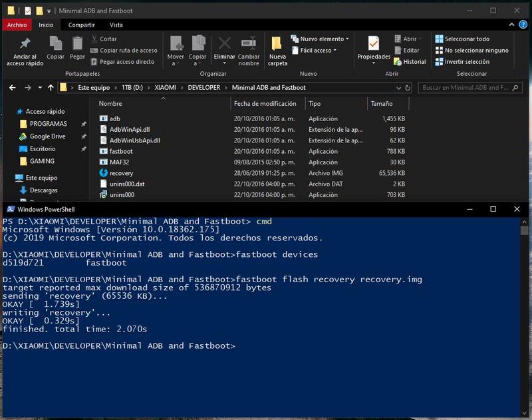Viewport: 532px width, 420px height.
Task: Open Descargas in sidebar
Action: pyautogui.click(x=43, y=190)
